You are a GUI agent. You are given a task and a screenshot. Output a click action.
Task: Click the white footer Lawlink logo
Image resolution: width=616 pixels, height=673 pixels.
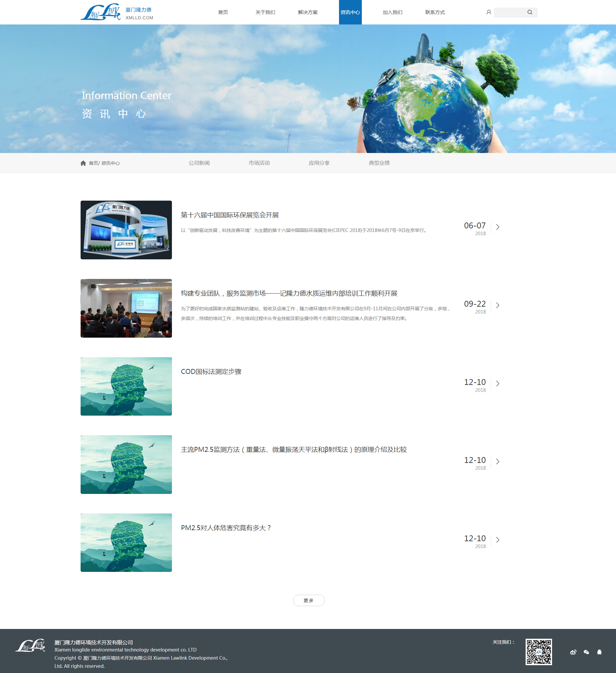pos(30,646)
